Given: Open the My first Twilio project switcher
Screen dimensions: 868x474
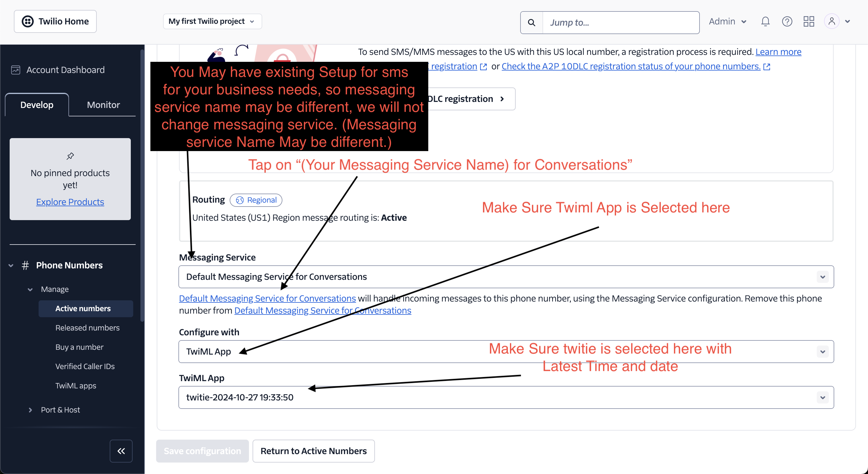Looking at the screenshot, I should point(212,21).
